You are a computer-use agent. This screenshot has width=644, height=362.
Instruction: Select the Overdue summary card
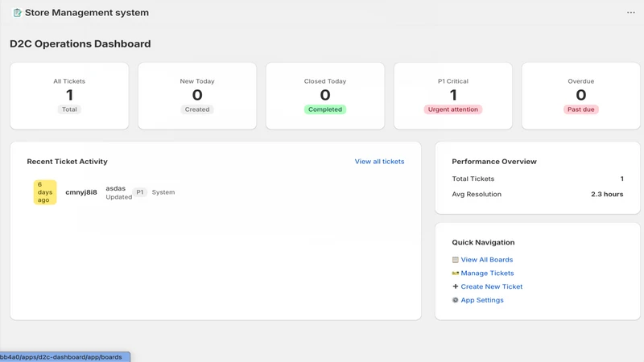pyautogui.click(x=580, y=96)
